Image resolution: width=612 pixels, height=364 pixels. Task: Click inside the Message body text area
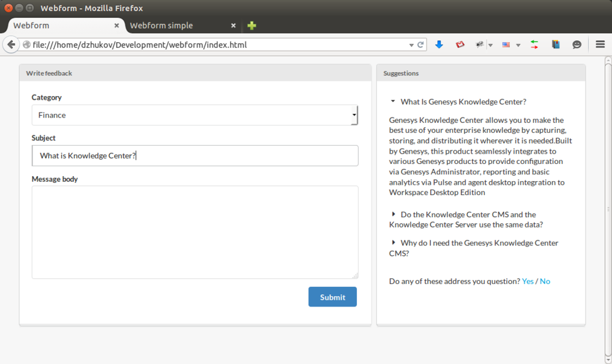click(195, 232)
